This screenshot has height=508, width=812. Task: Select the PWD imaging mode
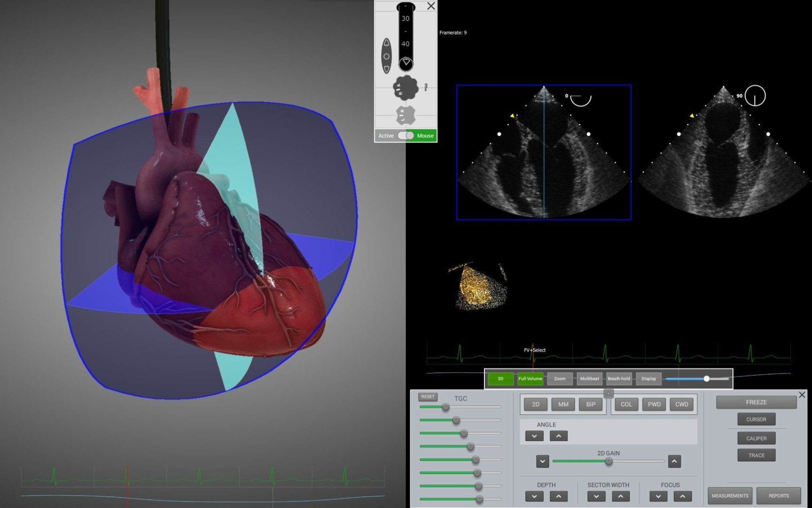[654, 404]
